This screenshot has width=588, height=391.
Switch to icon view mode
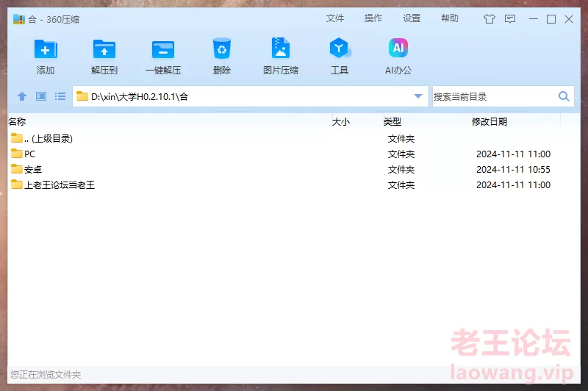tap(41, 97)
